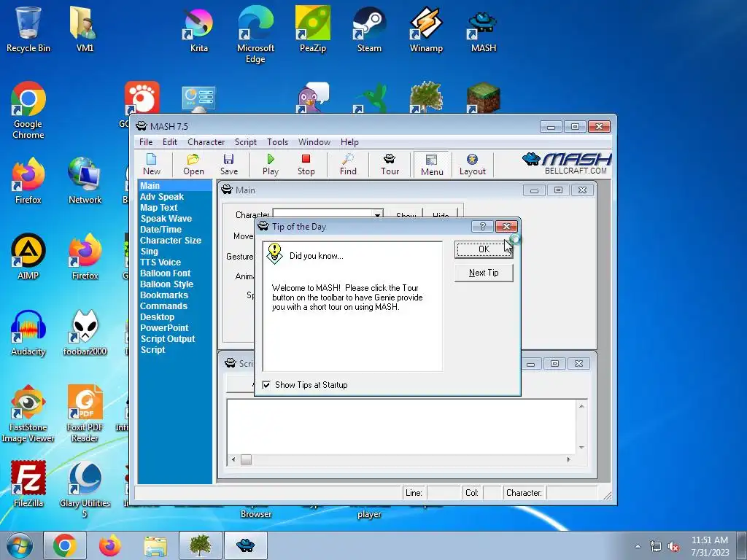Uncheck Show Tips at Startup

[266, 385]
